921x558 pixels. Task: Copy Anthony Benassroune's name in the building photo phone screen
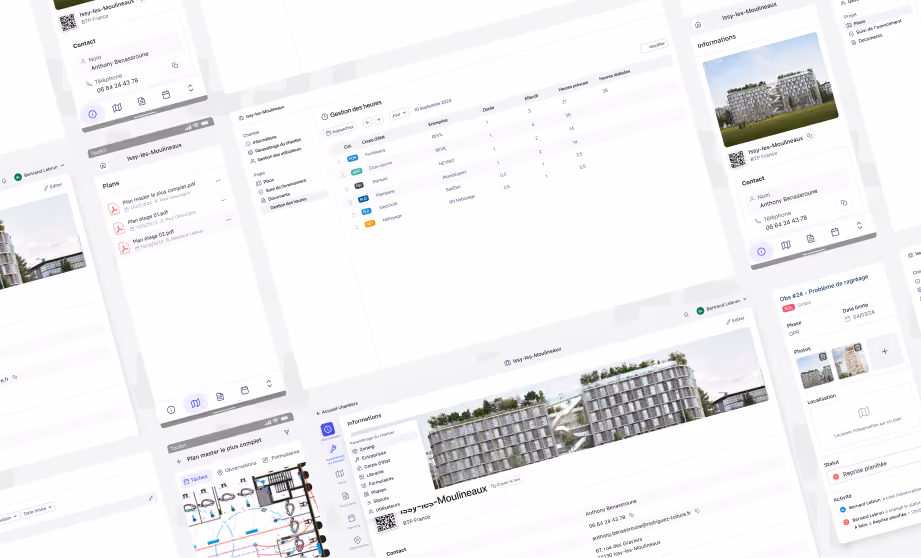coord(844,203)
